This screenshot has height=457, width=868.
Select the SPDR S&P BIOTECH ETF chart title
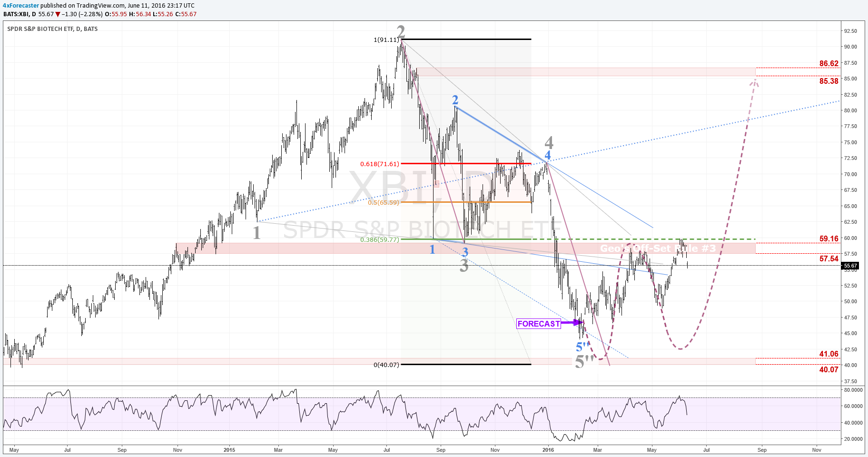tap(52, 29)
